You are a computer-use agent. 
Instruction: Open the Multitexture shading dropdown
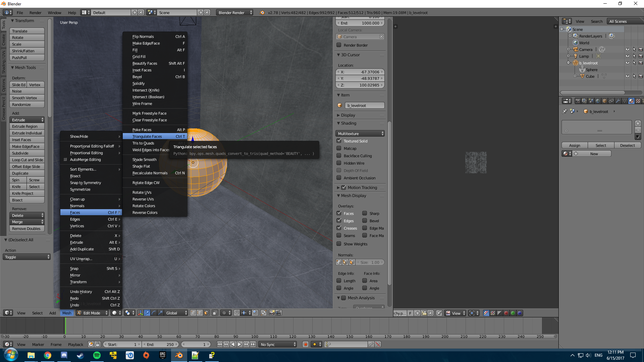(x=360, y=134)
